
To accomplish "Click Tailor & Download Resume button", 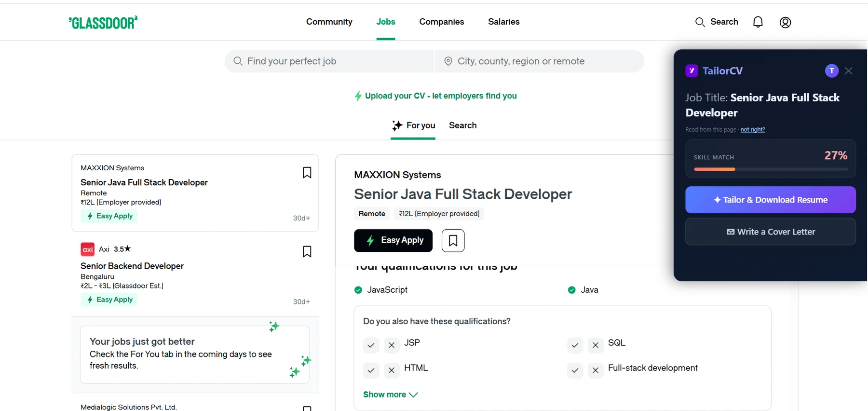I will [771, 200].
